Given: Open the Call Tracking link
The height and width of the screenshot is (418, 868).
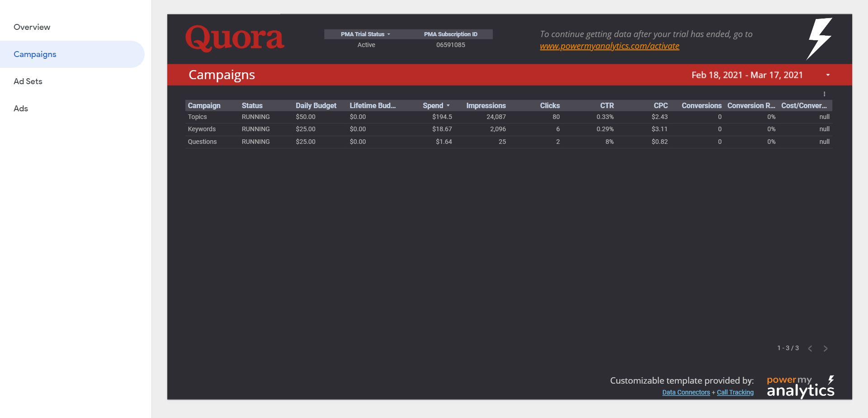Looking at the screenshot, I should [x=735, y=393].
